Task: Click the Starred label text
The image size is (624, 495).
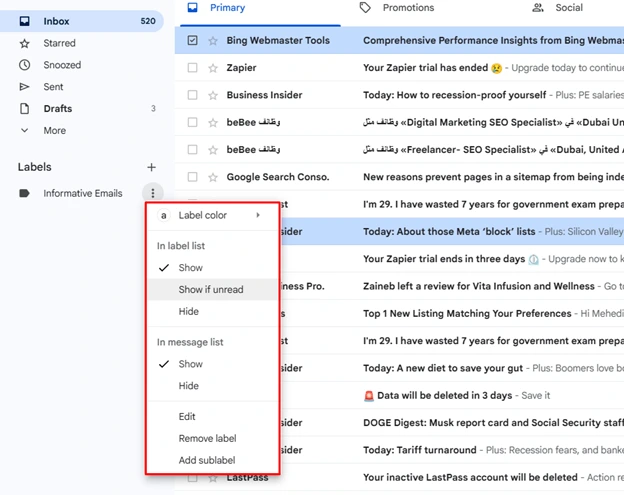Action: click(59, 43)
